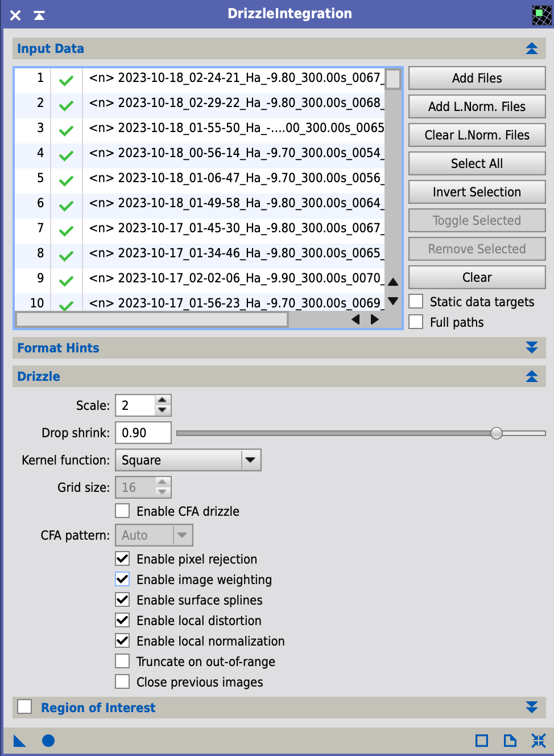Click the DrizzleIntegration process icon in title bar
The width and height of the screenshot is (554, 756).
coord(541,15)
